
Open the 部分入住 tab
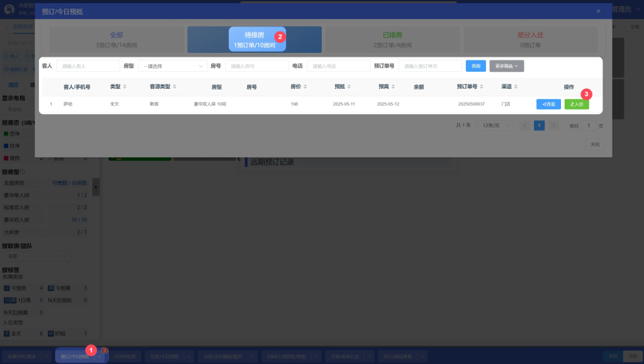[530, 40]
